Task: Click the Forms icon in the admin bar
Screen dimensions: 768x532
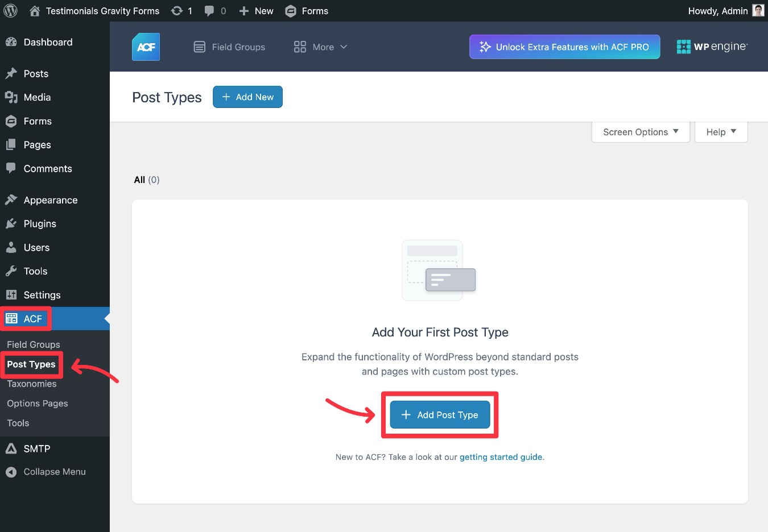Action: (291, 10)
